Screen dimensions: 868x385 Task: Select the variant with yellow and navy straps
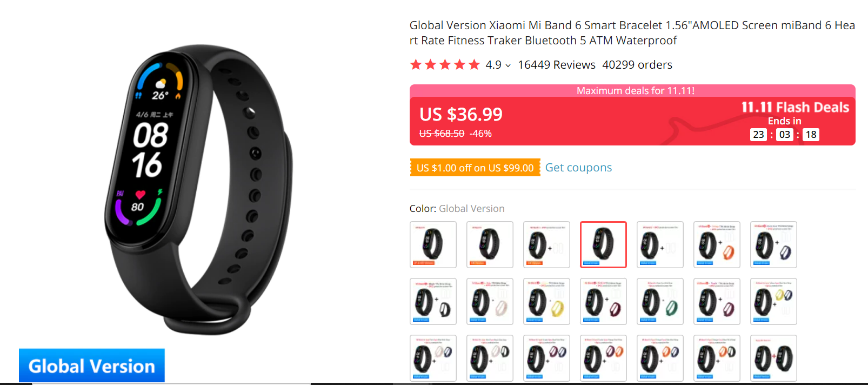point(773,302)
